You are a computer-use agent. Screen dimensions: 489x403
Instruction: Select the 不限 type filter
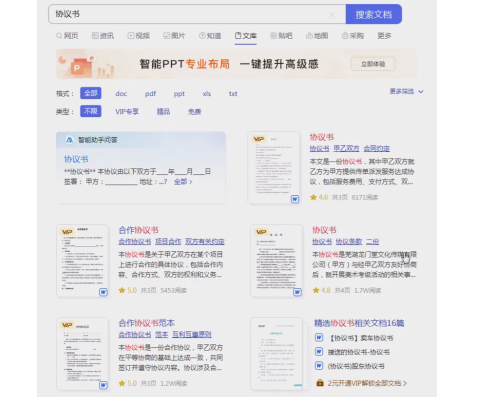tap(91, 111)
